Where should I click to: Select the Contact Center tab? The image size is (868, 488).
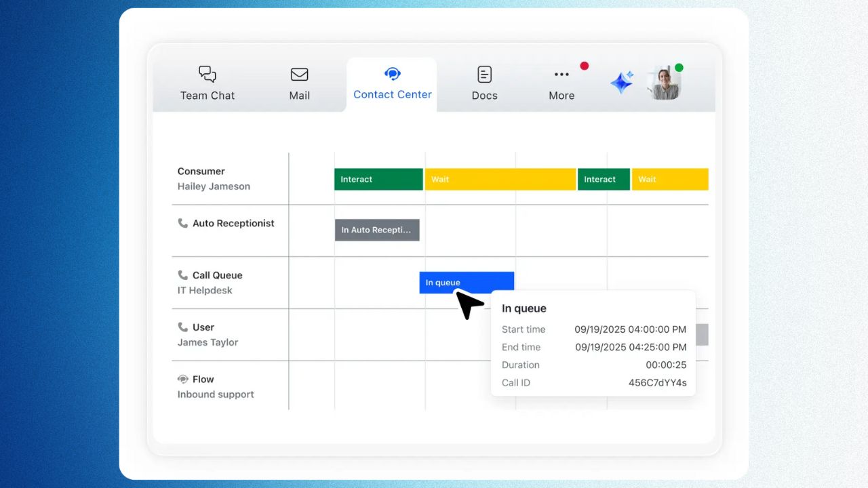392,84
